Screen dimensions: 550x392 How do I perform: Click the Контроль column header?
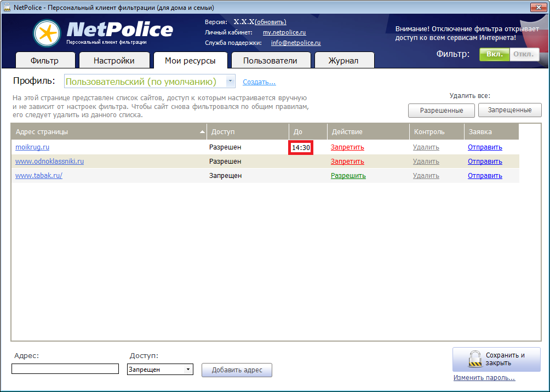click(x=437, y=131)
